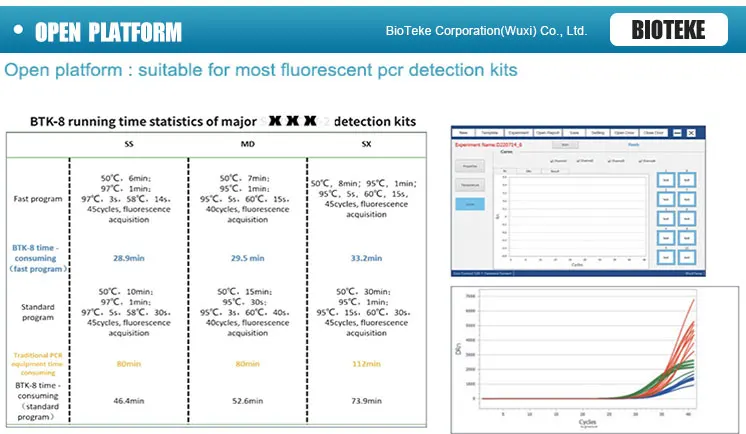Click the 73.9min value
The image size is (746, 434).
[x=366, y=401]
